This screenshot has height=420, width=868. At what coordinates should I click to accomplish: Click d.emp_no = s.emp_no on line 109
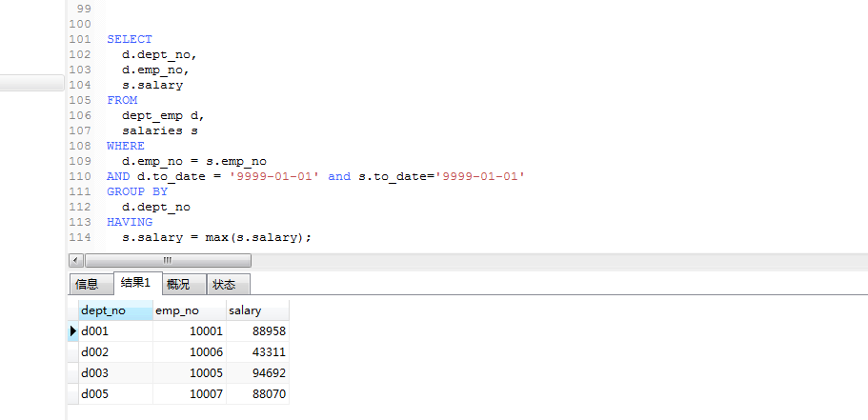click(194, 162)
